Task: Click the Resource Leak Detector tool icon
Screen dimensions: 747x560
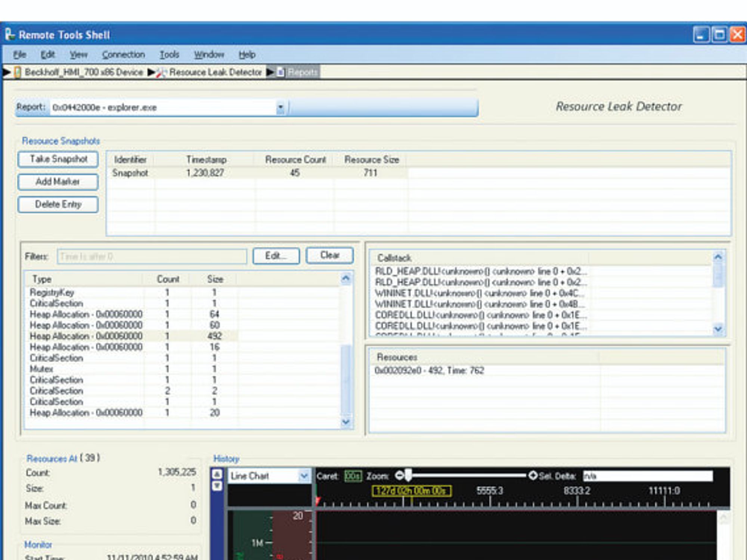Action: tap(161, 72)
